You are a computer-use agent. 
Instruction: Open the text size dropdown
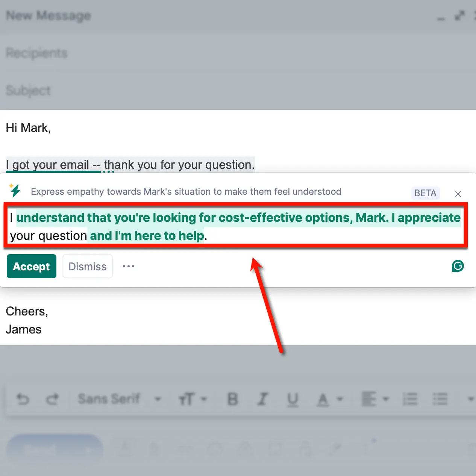[x=193, y=399]
